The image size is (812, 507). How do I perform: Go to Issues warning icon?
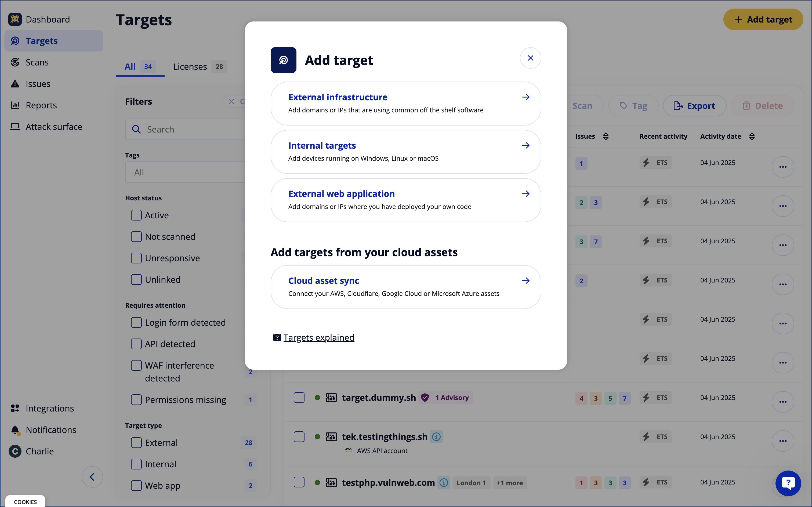click(x=15, y=84)
